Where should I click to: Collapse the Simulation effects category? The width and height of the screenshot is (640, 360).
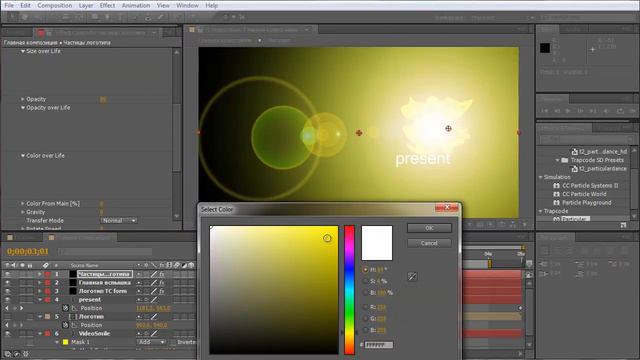click(x=541, y=177)
